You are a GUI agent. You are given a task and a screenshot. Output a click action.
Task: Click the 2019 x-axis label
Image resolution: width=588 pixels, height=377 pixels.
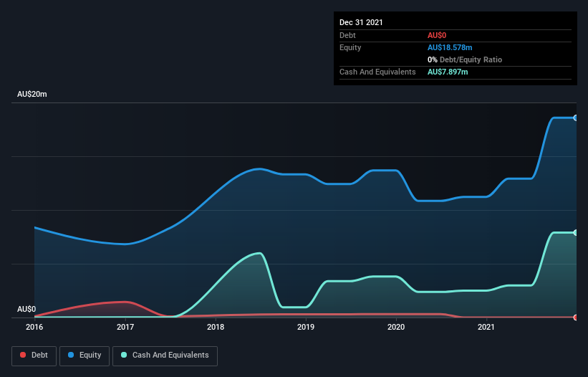tap(306, 327)
